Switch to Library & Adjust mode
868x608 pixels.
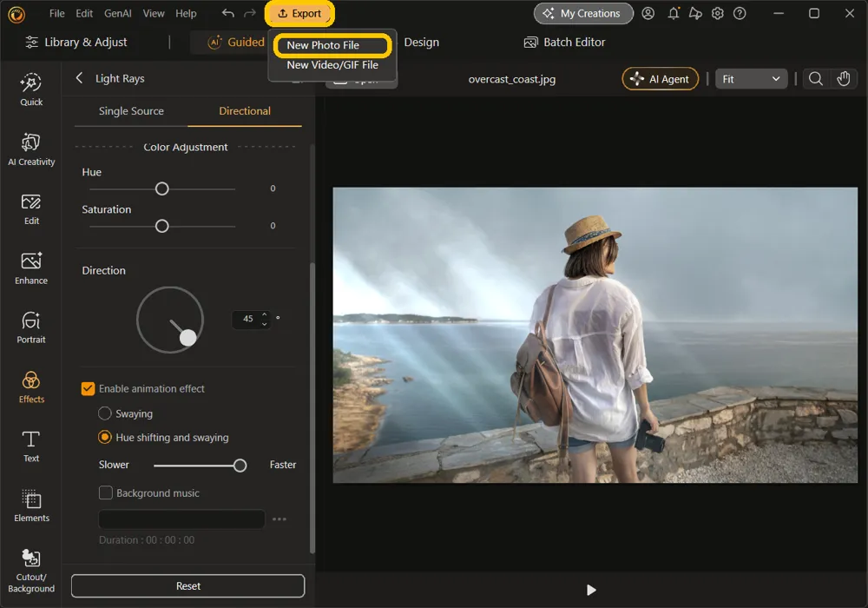(x=76, y=42)
